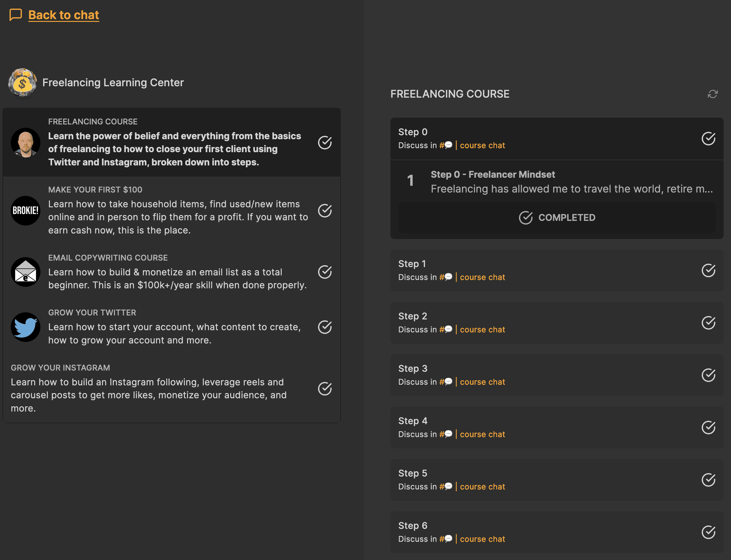The width and height of the screenshot is (731, 560).
Task: Toggle completion check for Grow Your Instagram
Action: pos(325,389)
